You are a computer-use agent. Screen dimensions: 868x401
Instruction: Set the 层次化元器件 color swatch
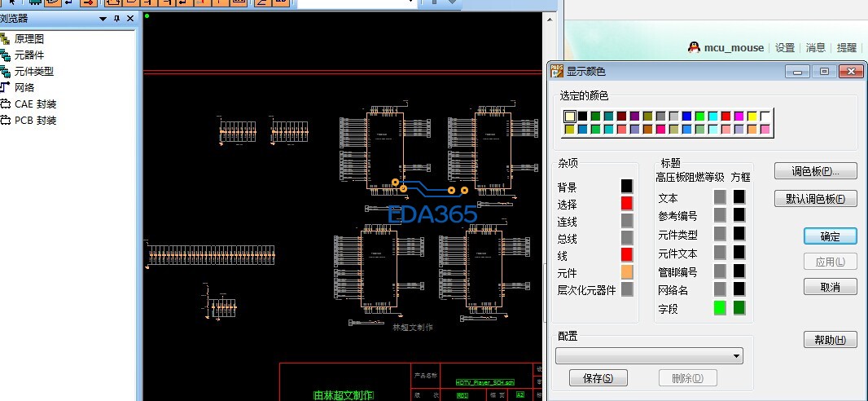(627, 289)
